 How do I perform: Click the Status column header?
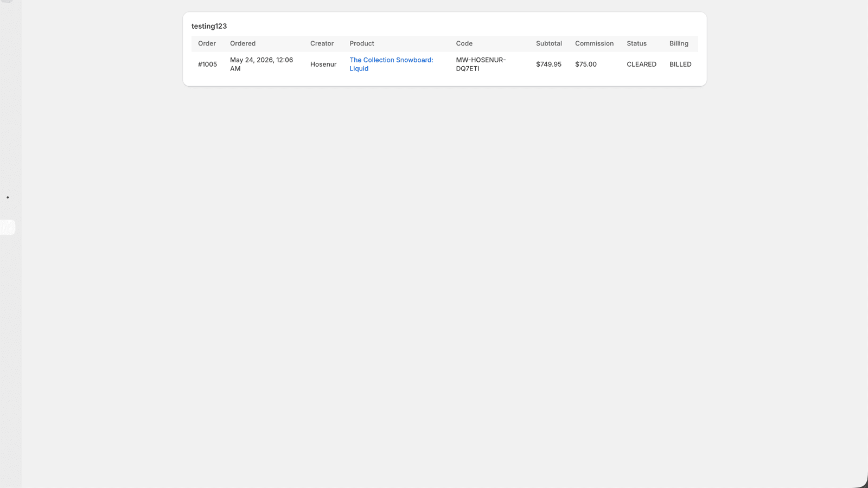coord(636,43)
